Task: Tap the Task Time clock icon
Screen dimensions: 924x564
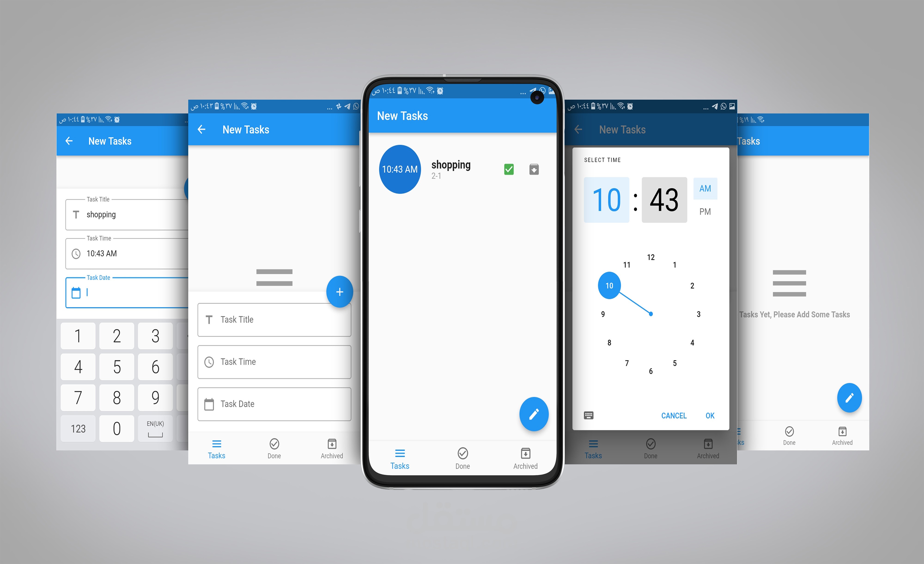Action: click(210, 363)
